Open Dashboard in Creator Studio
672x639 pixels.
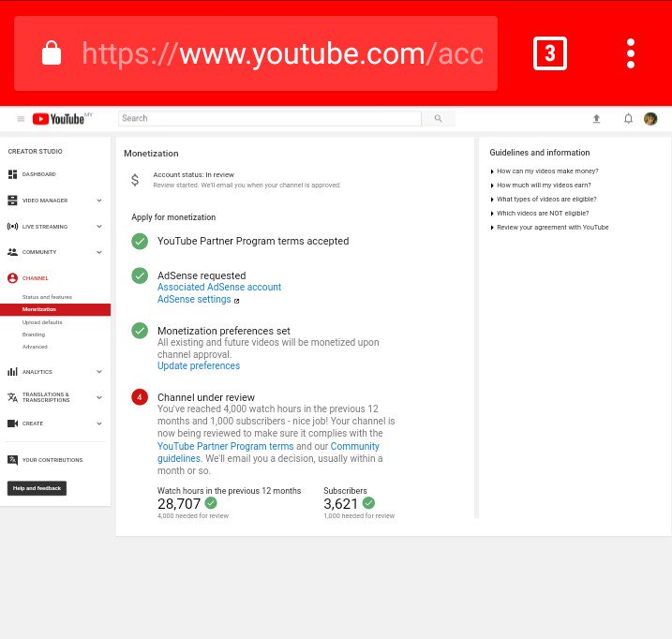coord(39,174)
